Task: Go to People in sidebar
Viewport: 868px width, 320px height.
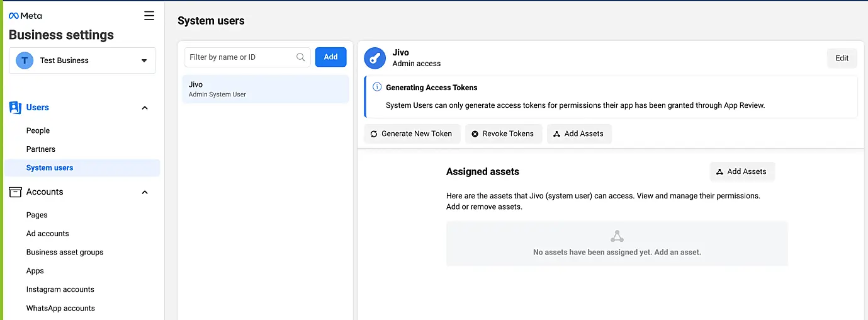Action: pyautogui.click(x=38, y=131)
